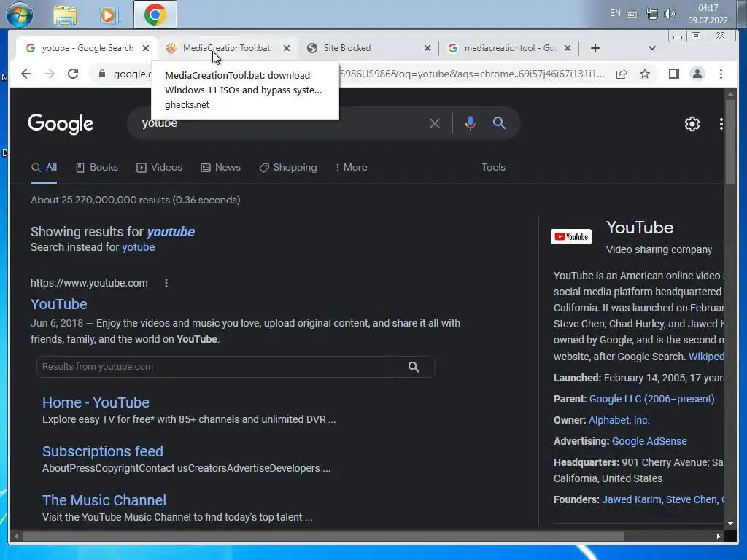Click the Google logo
Viewport: 747px width, 560px height.
pos(61,124)
